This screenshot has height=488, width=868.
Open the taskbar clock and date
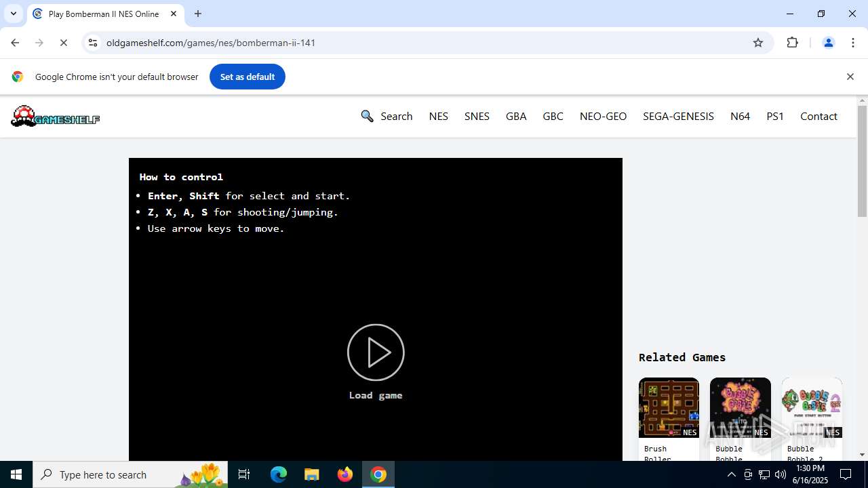click(810, 474)
